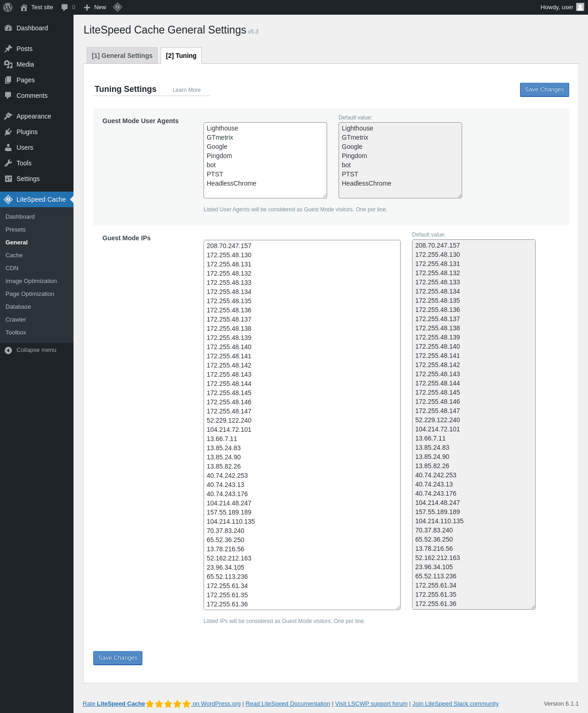Click the Collapse menu arrow icon

click(x=8, y=350)
